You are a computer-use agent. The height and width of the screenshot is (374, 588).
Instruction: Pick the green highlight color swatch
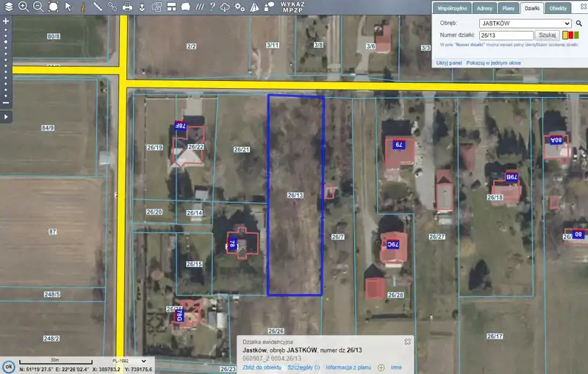pos(576,35)
